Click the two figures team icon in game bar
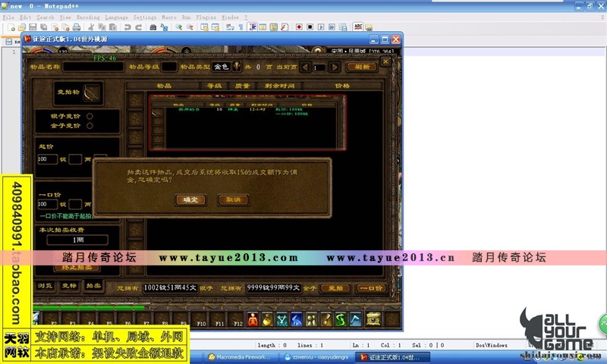 [312, 319]
